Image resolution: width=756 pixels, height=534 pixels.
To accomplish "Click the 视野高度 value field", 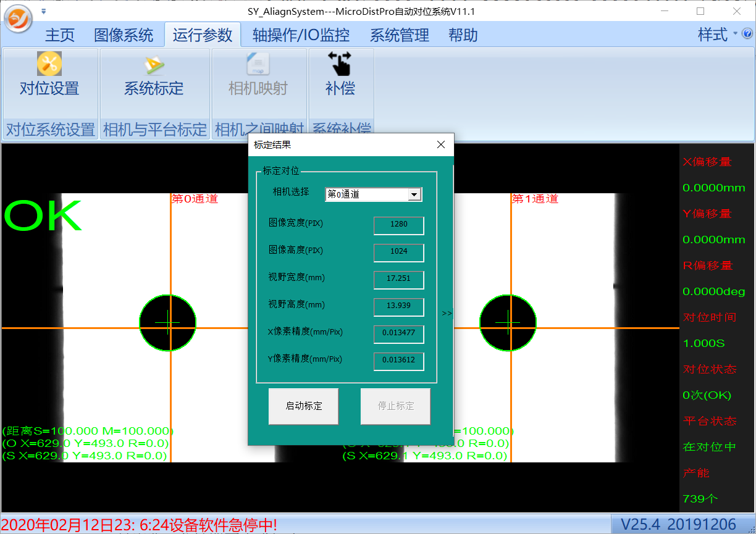I will pyautogui.click(x=398, y=307).
